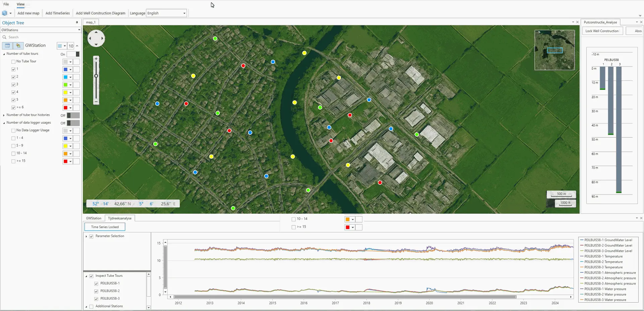The width and height of the screenshot is (644, 311).
Task: Click the table view icon beside GWStation
Action: (x=7, y=46)
